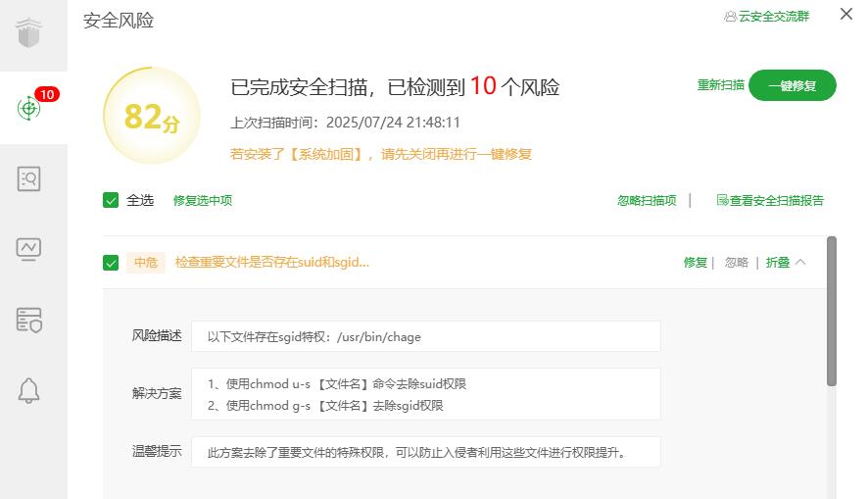Viewport: 868px width, 499px height.
Task: Click the 解决方案 text box
Action: click(426, 394)
